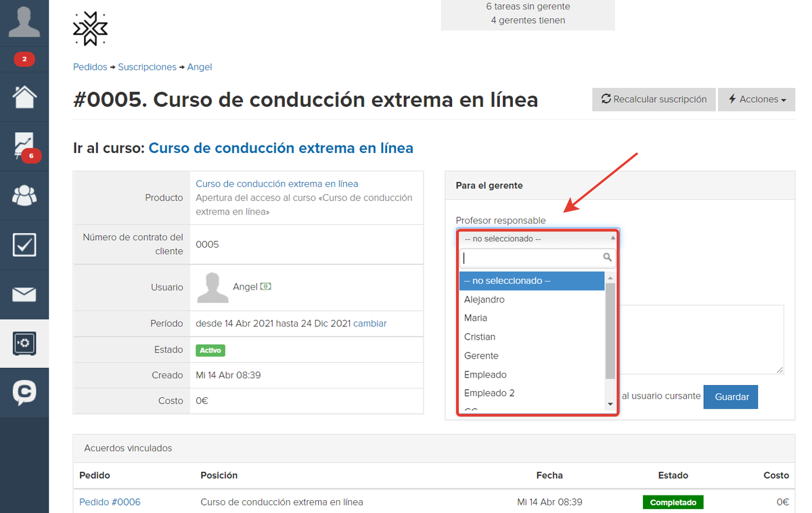Screen dimensions: 812x513
Task: Open the chat bubble sidebar icon
Action: (24, 393)
